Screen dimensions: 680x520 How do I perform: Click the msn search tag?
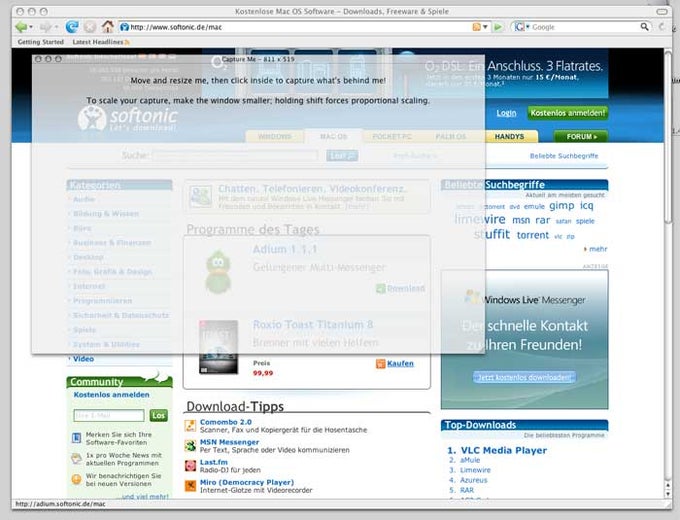(521, 220)
